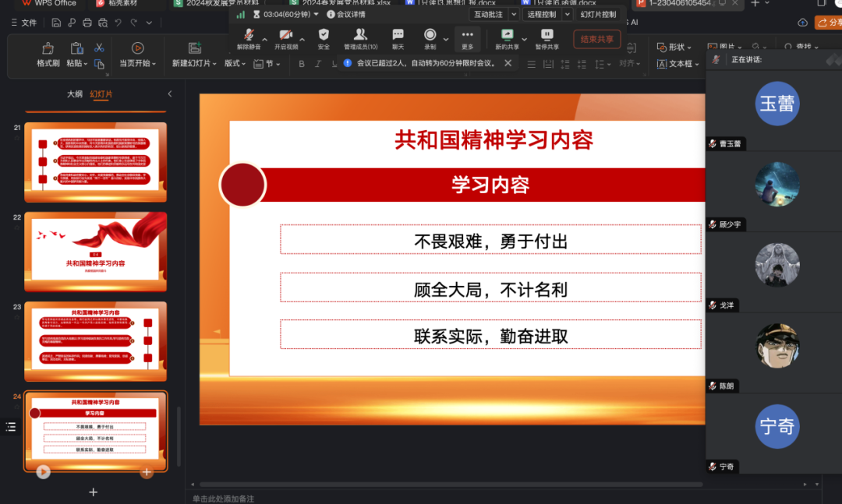Pause the screen sharing
Viewport: 842px width, 504px height.
(x=547, y=36)
